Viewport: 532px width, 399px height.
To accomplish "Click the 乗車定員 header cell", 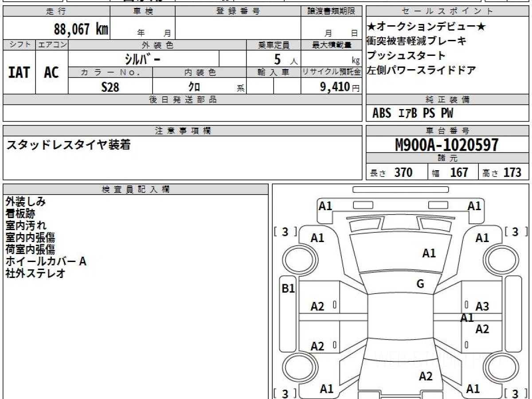I will (274, 45).
